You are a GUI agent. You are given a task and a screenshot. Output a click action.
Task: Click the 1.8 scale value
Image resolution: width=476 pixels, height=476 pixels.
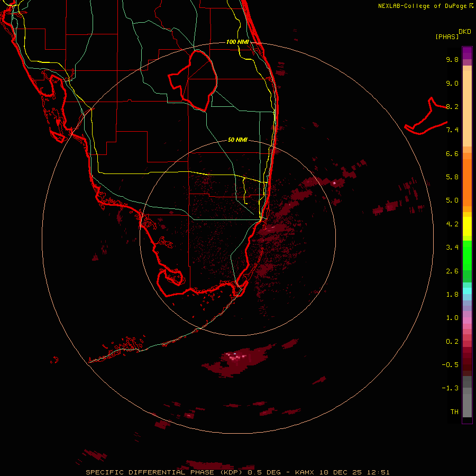pos(452,295)
